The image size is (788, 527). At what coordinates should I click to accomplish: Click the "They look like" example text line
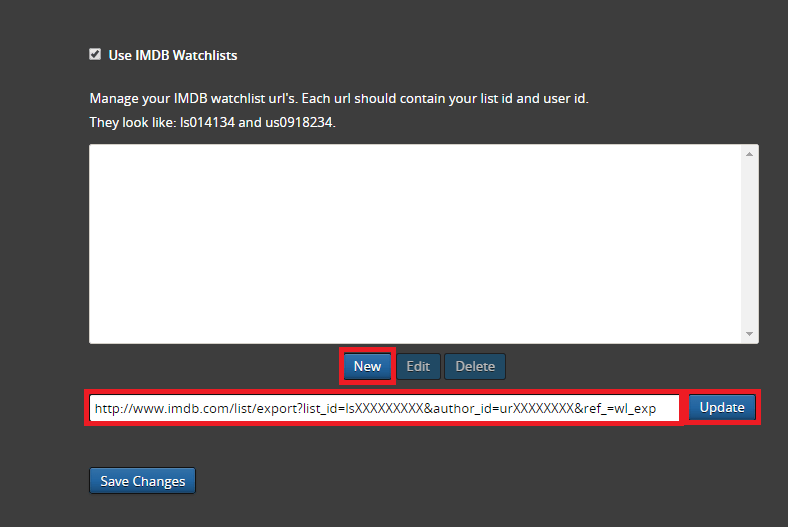(x=212, y=122)
